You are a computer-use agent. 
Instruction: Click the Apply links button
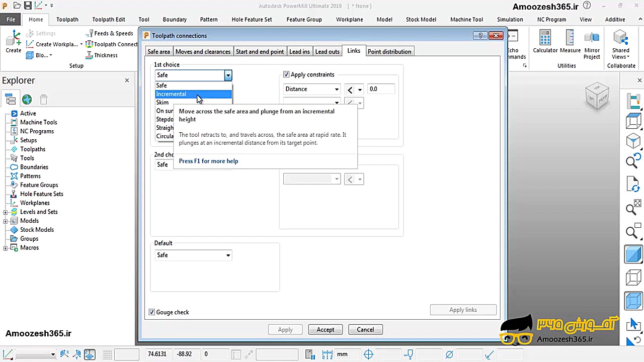(x=463, y=310)
